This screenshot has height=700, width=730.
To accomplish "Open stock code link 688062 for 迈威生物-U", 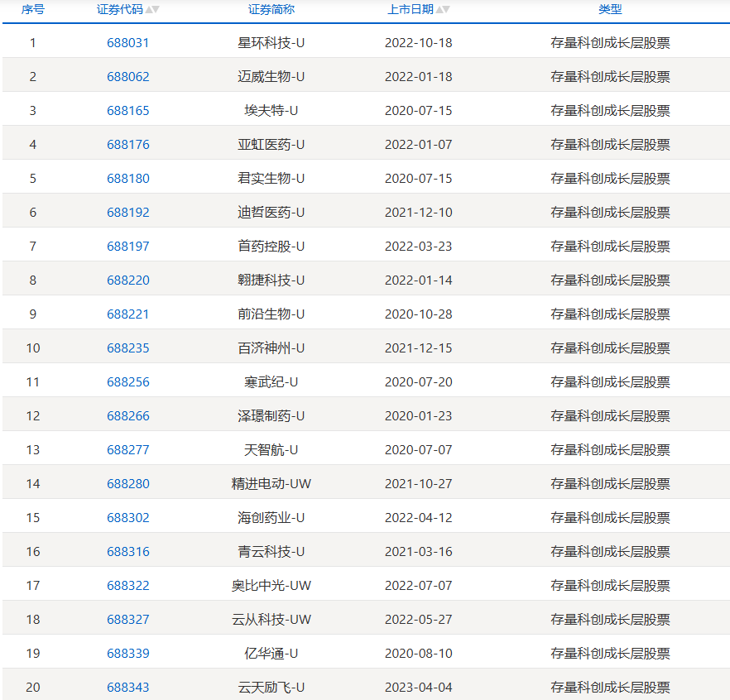I will 127,76.
